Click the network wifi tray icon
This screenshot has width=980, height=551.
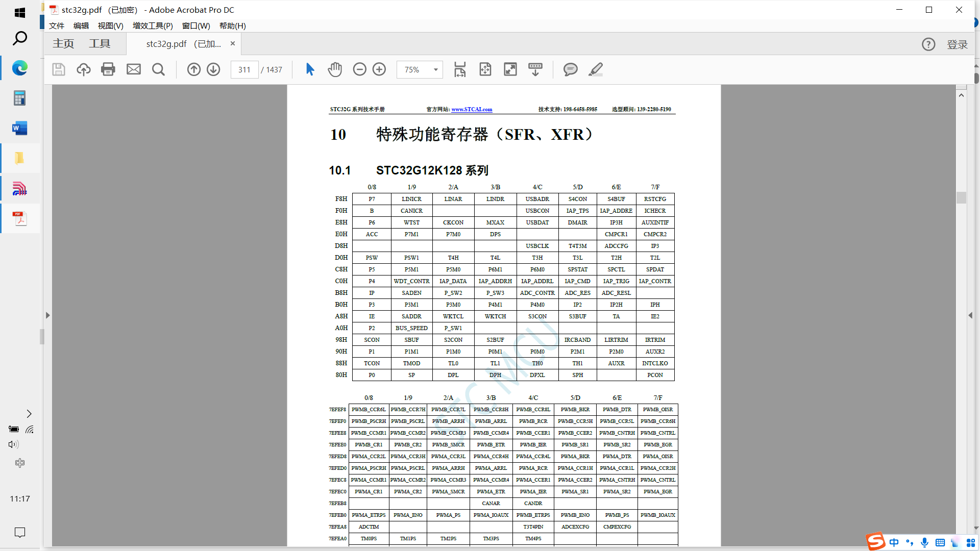[30, 430]
